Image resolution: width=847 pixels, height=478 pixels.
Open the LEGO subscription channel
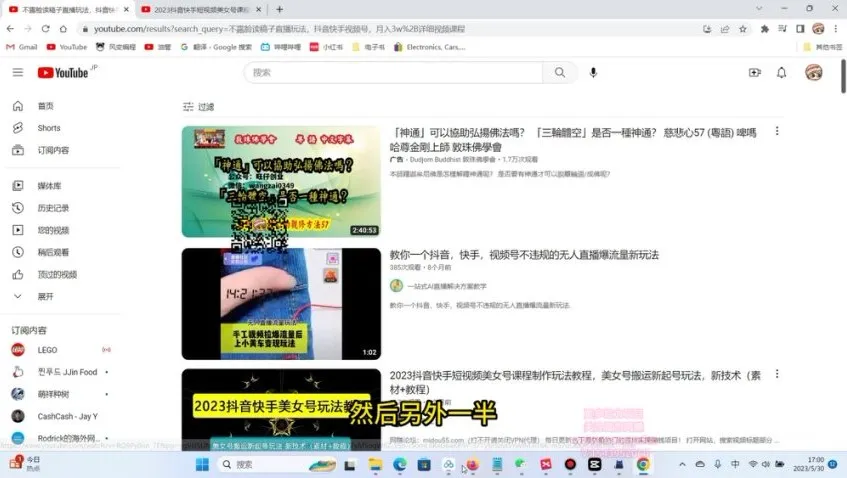(x=47, y=350)
